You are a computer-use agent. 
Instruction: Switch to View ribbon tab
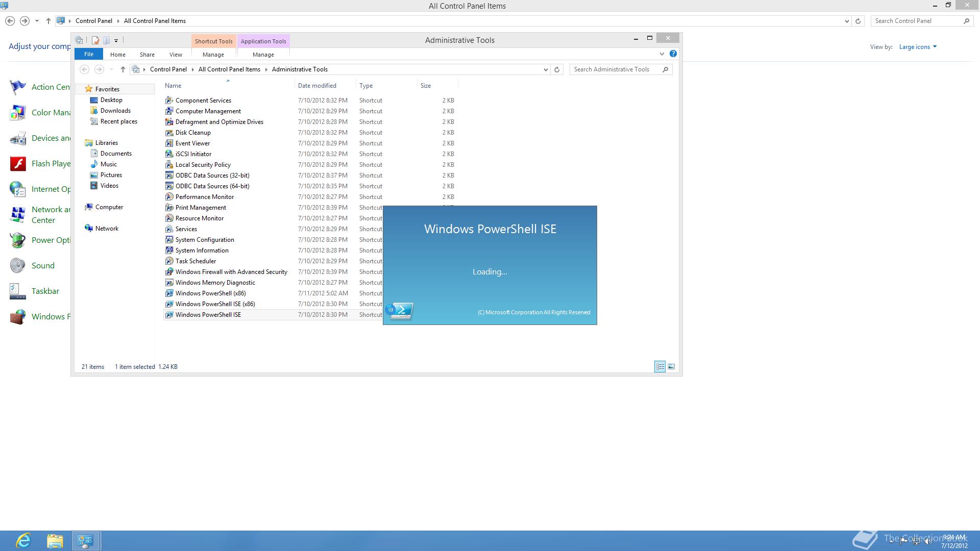[x=176, y=55]
